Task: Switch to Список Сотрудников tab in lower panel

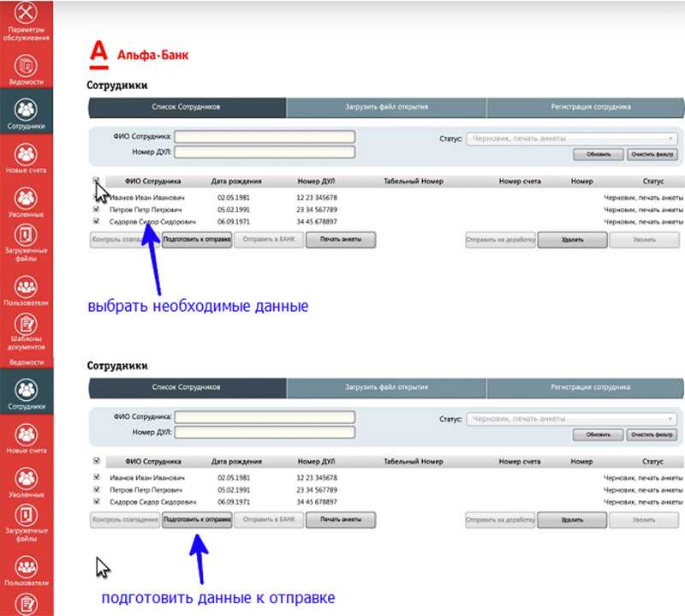Action: [x=187, y=387]
